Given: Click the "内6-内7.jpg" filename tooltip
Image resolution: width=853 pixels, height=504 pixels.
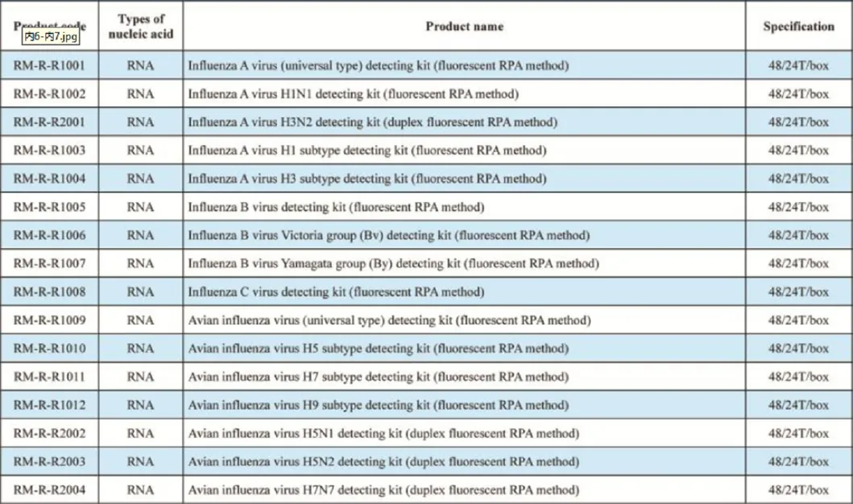Looking at the screenshot, I should tap(50, 36).
